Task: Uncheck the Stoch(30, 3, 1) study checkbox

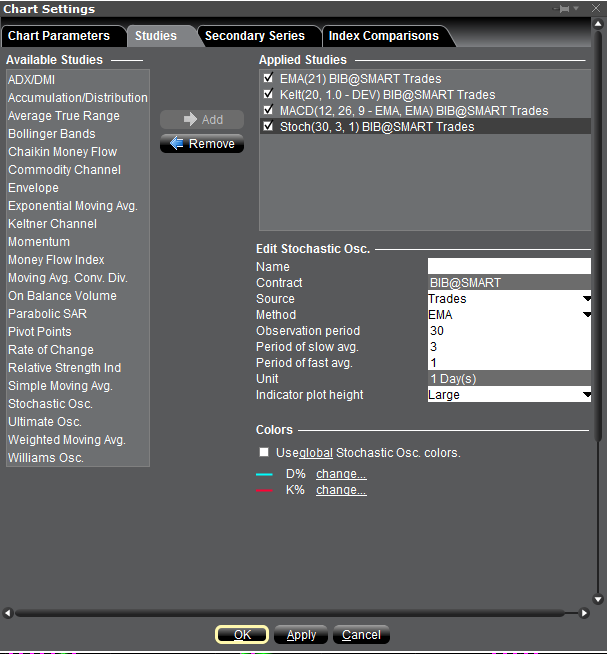Action: [268, 126]
